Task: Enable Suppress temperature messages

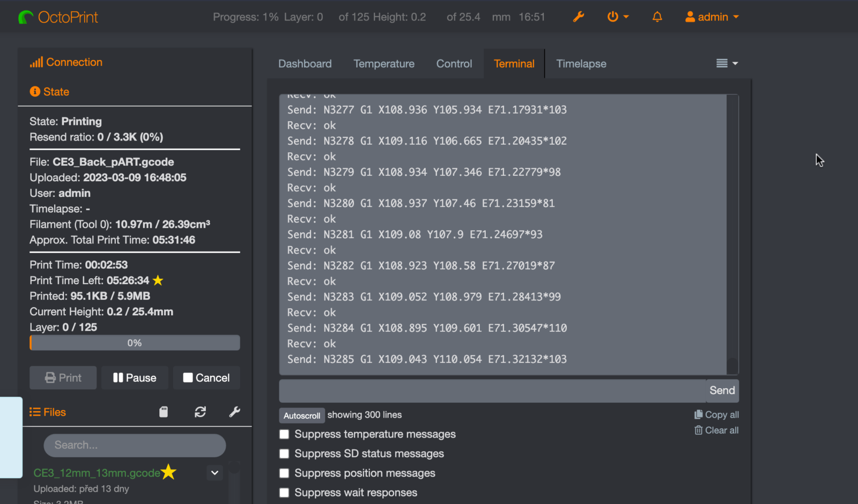Action: [x=284, y=434]
